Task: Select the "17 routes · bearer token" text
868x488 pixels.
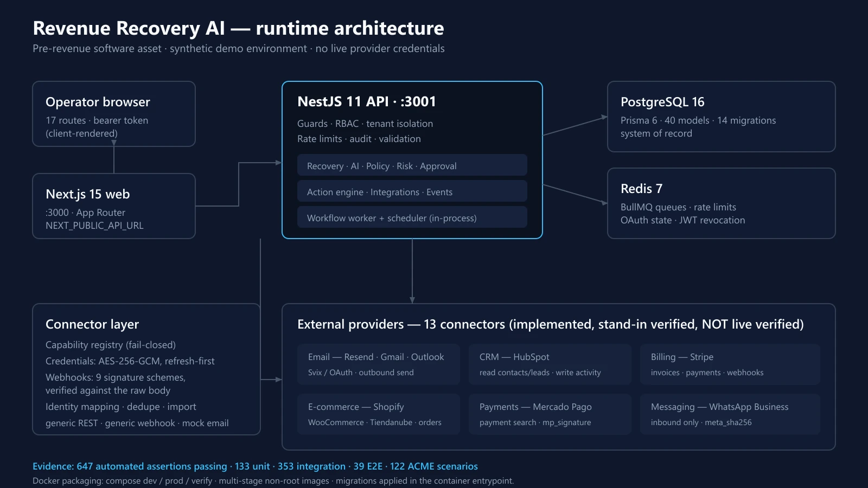Action: pyautogui.click(x=97, y=120)
